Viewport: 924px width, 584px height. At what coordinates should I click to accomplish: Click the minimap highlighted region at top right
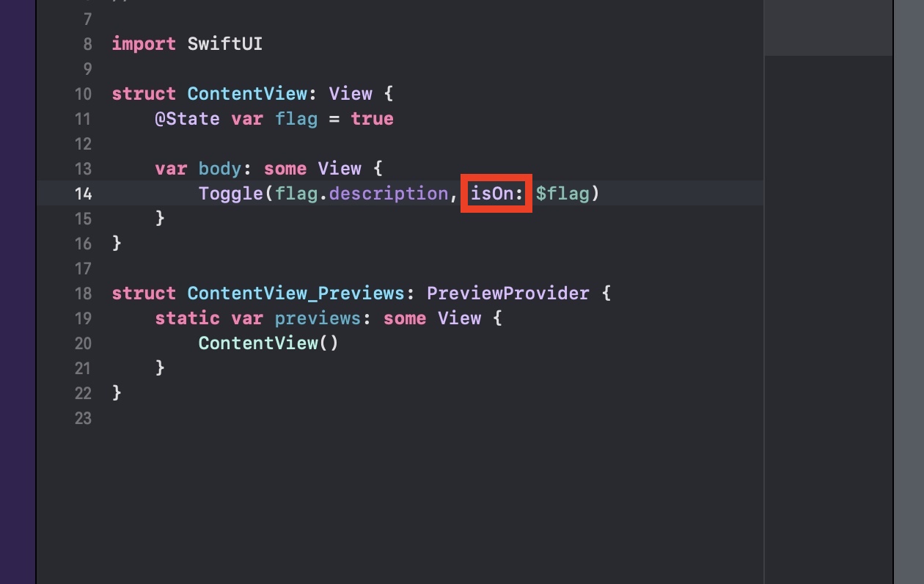(829, 28)
